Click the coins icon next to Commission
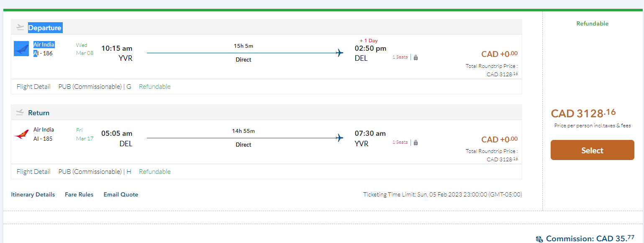The height and width of the screenshot is (243, 644). click(x=539, y=239)
